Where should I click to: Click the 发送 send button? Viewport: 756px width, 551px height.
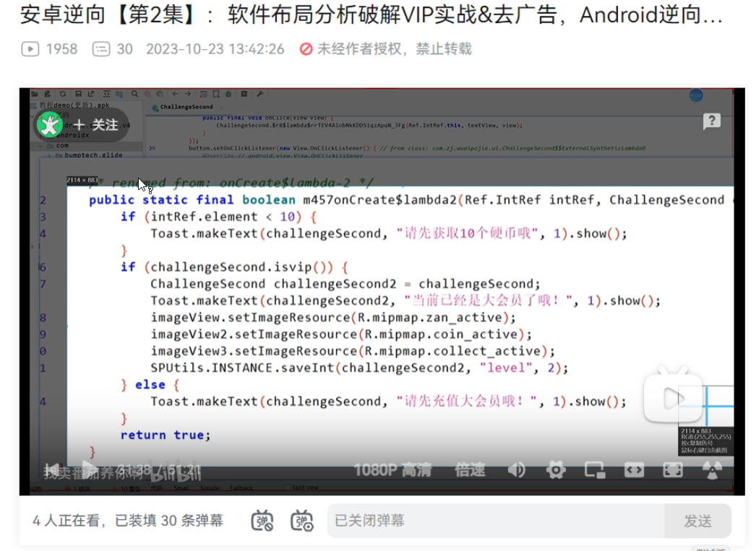click(697, 521)
